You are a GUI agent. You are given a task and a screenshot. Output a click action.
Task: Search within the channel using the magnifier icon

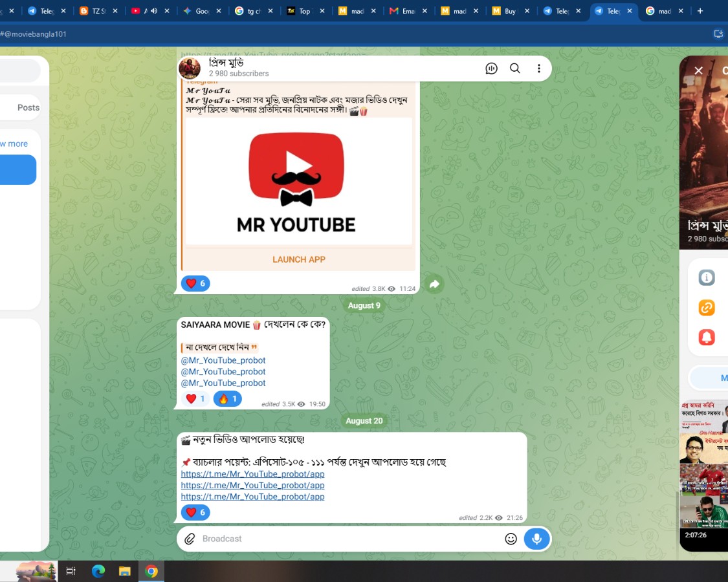[515, 69]
